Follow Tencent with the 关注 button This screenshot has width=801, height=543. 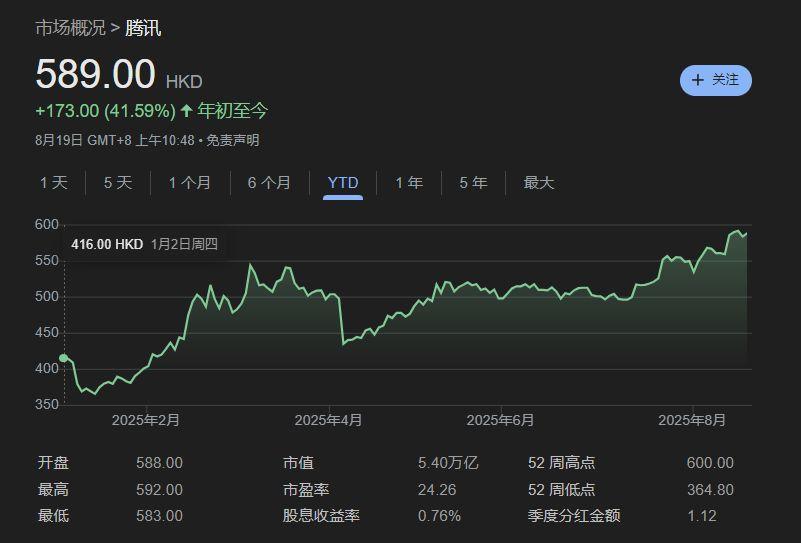tap(715, 80)
